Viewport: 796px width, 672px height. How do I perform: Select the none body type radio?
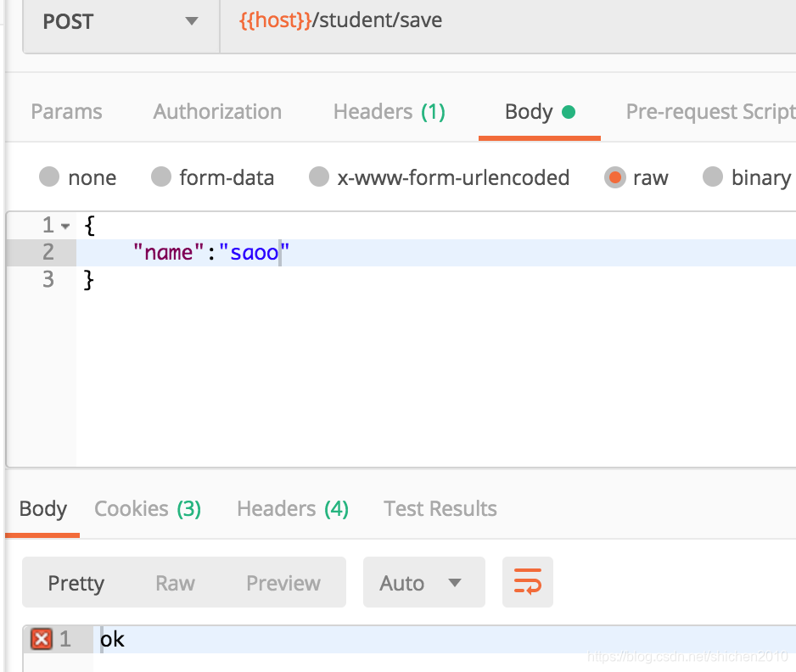(x=49, y=177)
